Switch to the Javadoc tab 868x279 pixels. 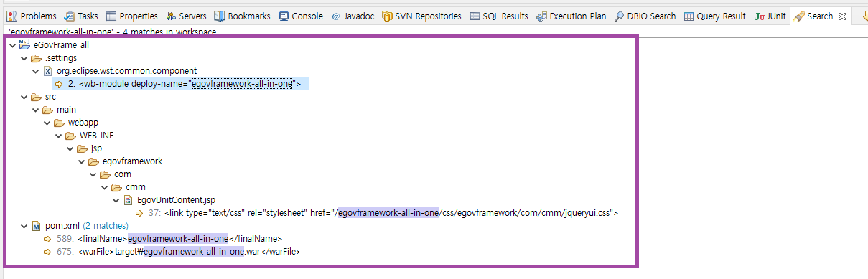pos(353,16)
